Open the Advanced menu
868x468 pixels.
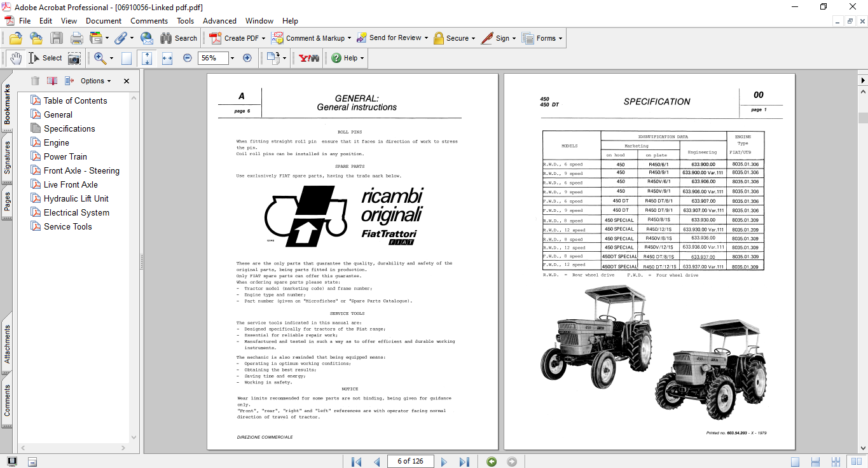[219, 21]
